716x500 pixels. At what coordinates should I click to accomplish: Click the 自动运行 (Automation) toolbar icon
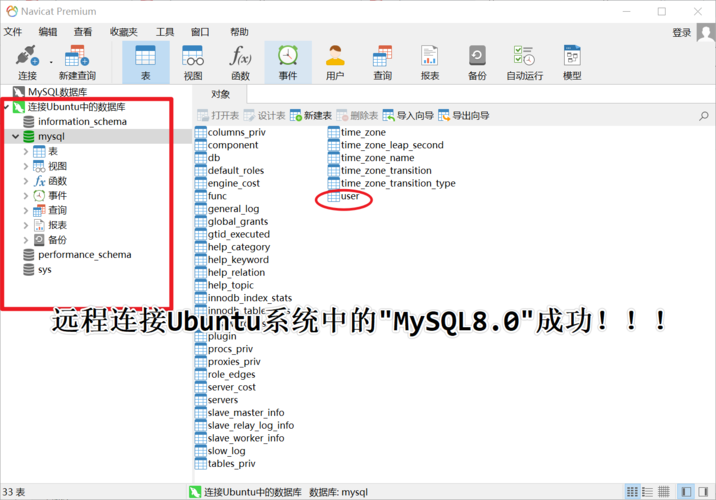pos(525,63)
